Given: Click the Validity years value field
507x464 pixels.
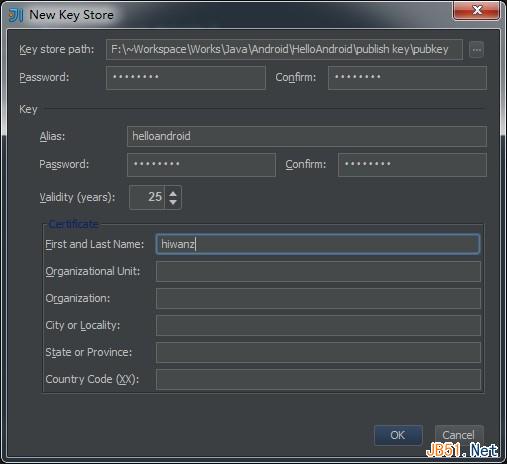Looking at the screenshot, I should click(x=147, y=197).
